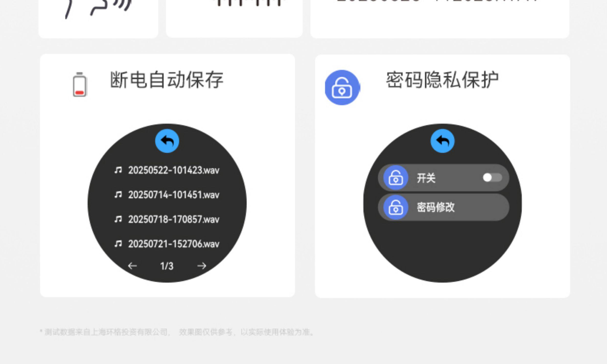The width and height of the screenshot is (607, 364).
Task: Click music note icon of 20250721-152706.wav
Action: [118, 244]
